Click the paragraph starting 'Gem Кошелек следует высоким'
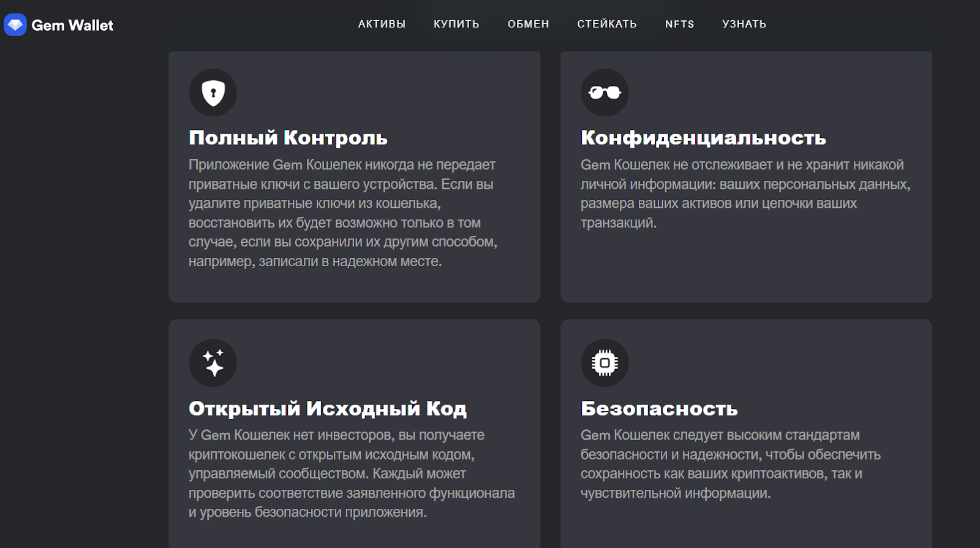Screen dimensions: 980x548 (731, 464)
